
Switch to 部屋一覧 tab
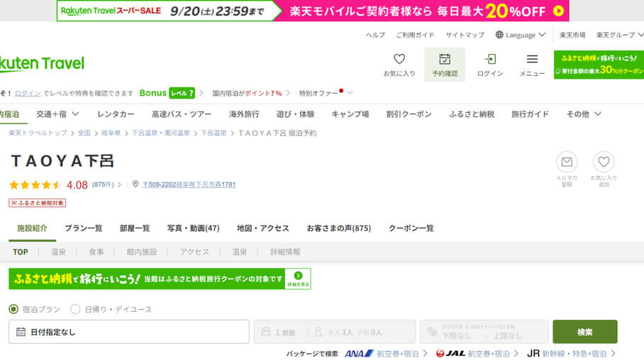[135, 228]
